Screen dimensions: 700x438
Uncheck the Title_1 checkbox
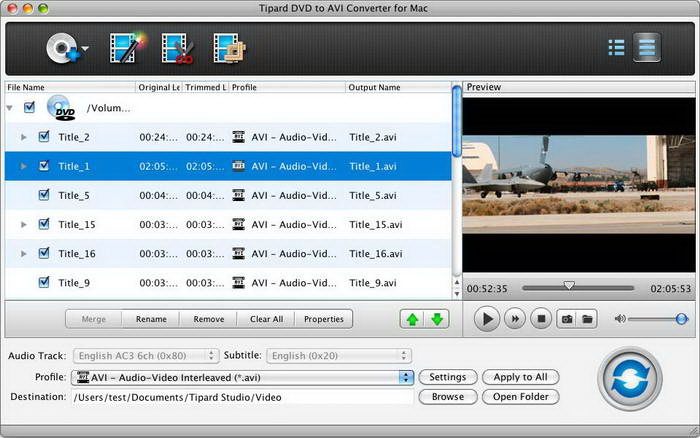click(x=44, y=166)
